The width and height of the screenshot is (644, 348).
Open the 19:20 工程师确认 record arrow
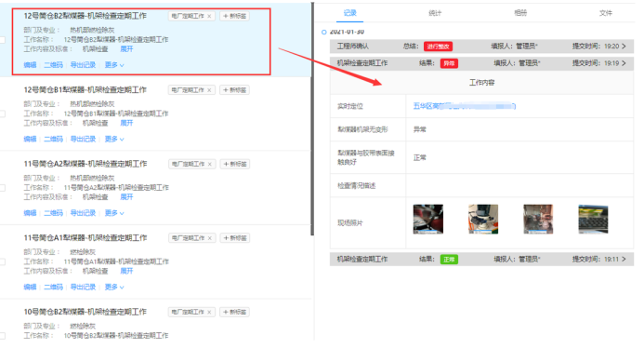(624, 47)
